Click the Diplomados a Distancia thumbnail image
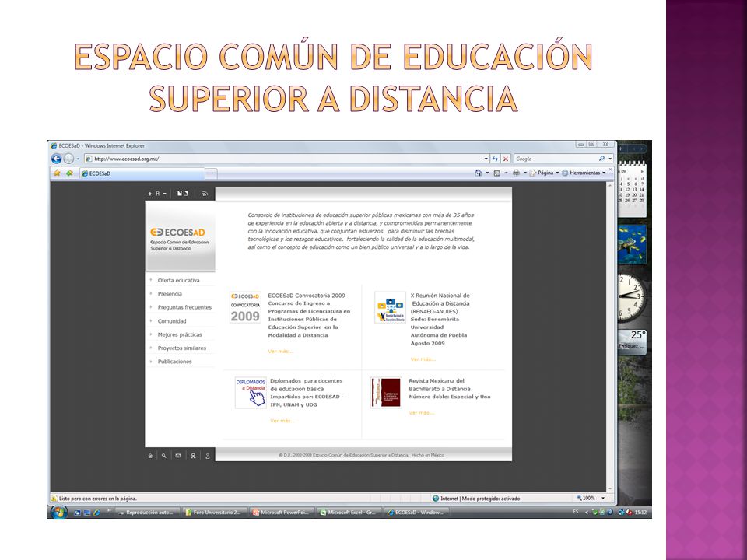Viewport: 747px width, 560px height. pos(251,393)
